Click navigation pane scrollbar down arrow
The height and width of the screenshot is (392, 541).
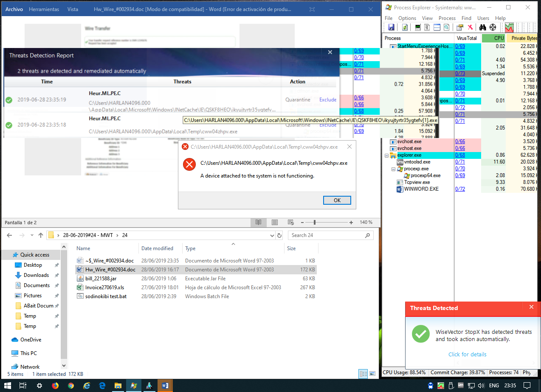point(64,365)
